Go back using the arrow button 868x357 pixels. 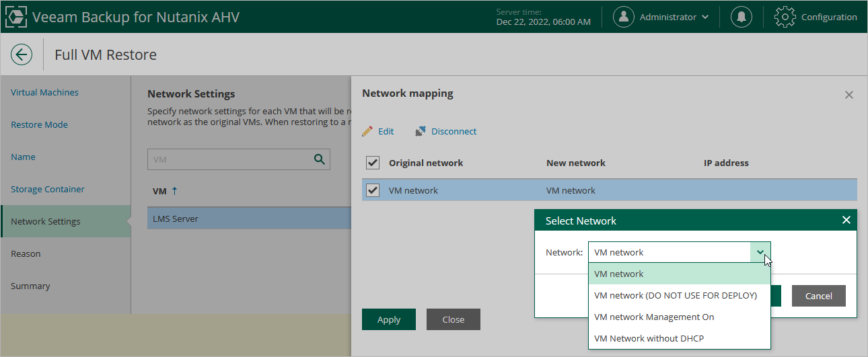(x=22, y=54)
